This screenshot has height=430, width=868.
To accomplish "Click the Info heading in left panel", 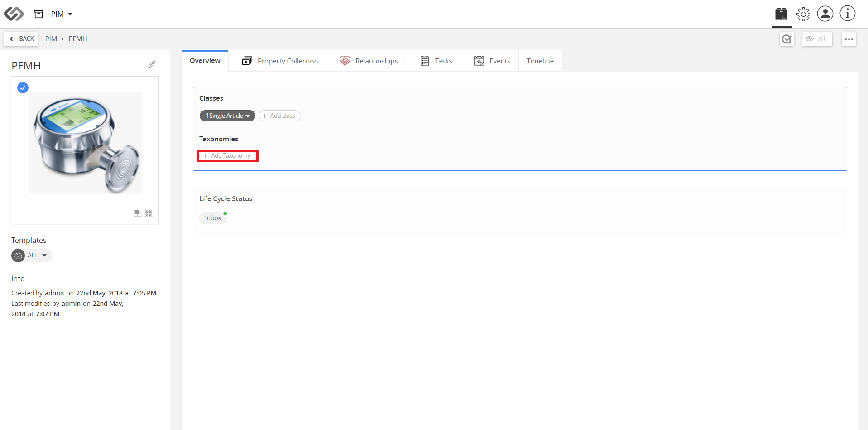I will tap(18, 279).
